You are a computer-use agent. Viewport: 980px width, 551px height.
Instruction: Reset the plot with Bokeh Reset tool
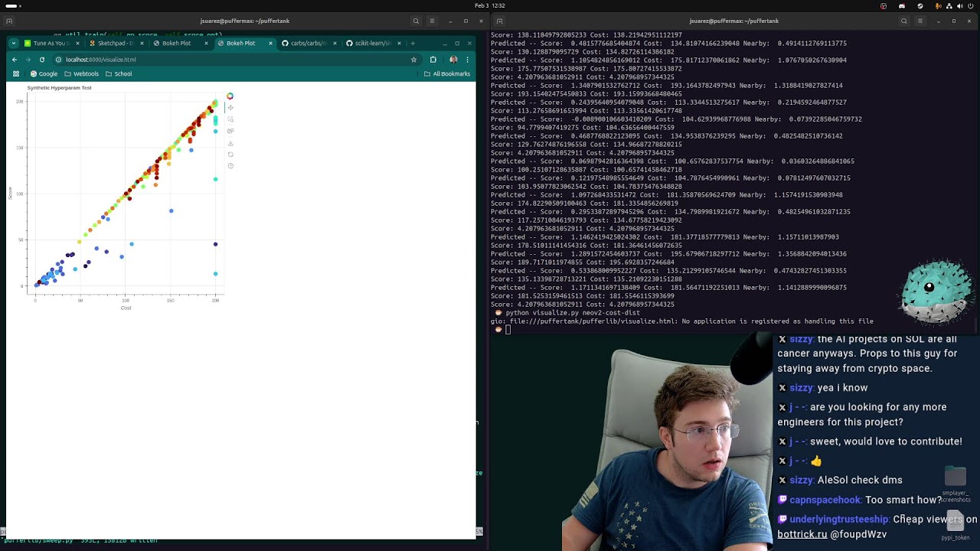pyautogui.click(x=230, y=155)
